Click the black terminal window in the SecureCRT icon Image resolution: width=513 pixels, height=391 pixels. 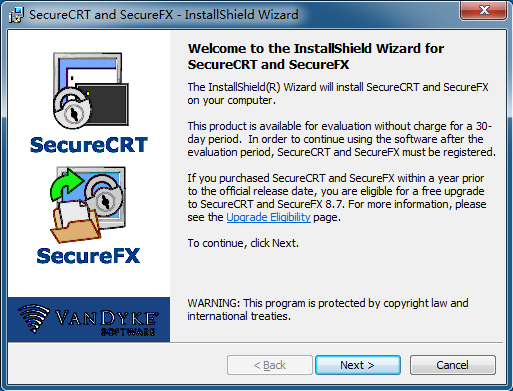pos(104,104)
